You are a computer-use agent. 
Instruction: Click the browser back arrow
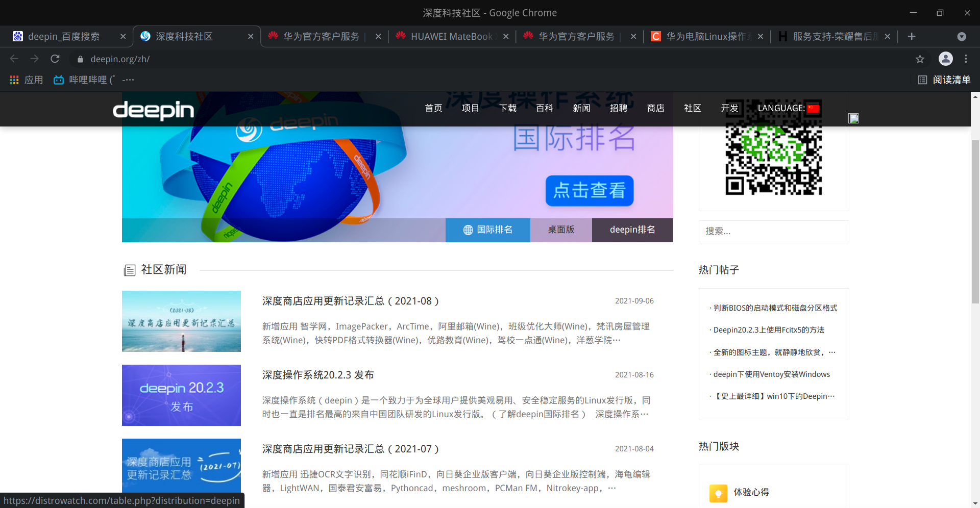click(14, 59)
